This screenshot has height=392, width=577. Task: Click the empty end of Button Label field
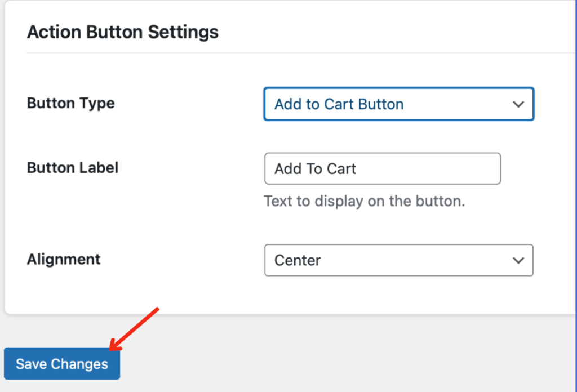[x=451, y=168]
